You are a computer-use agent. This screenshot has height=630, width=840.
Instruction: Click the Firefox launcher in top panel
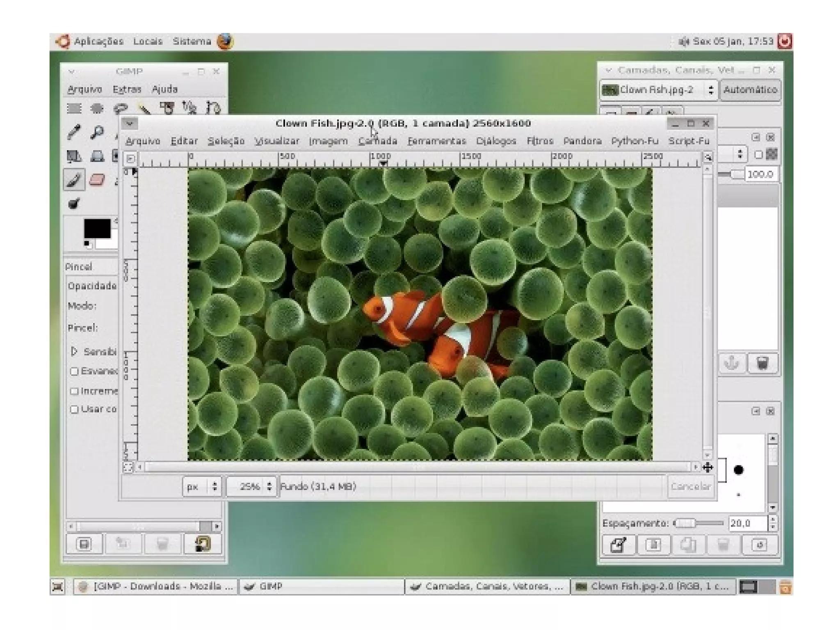pyautogui.click(x=225, y=41)
